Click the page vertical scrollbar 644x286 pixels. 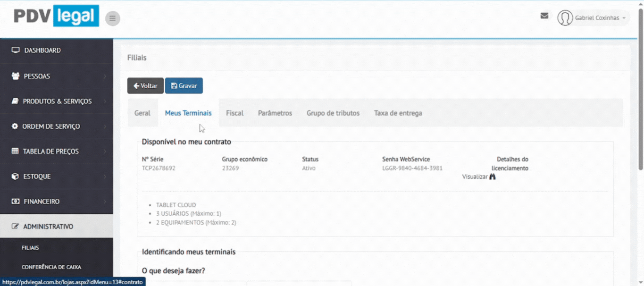tap(640, 94)
